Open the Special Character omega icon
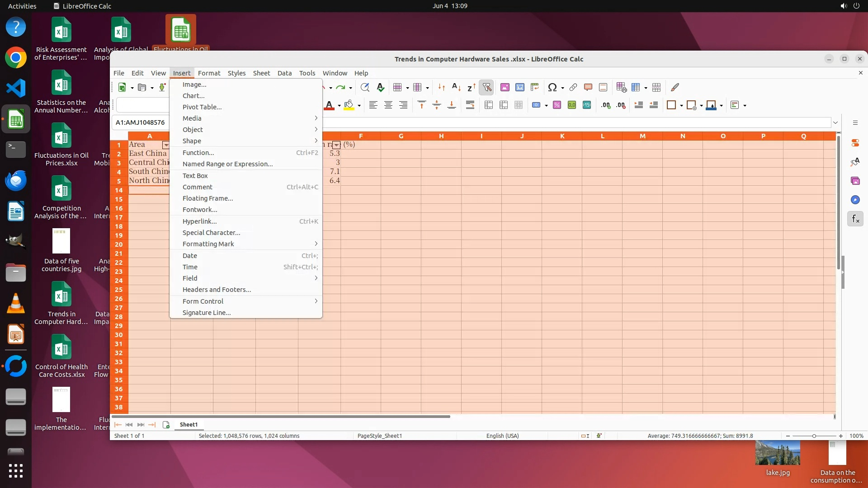This screenshot has height=488, width=868. [552, 88]
